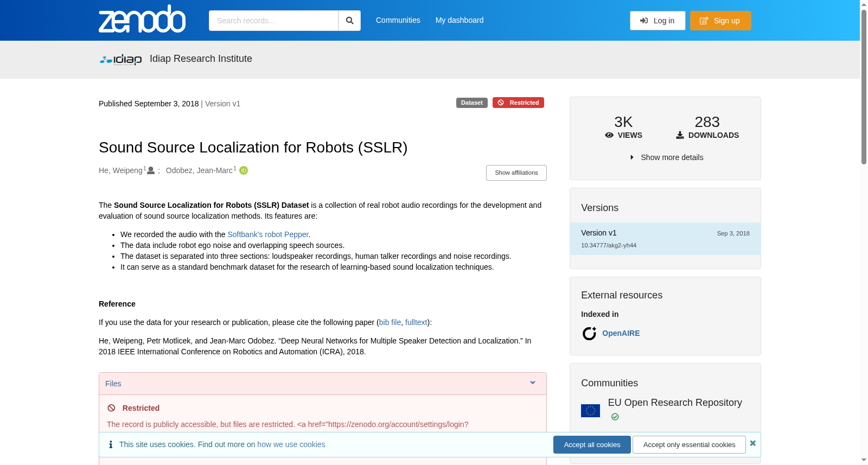Open My dashboard
The image size is (868, 465).
(x=459, y=20)
